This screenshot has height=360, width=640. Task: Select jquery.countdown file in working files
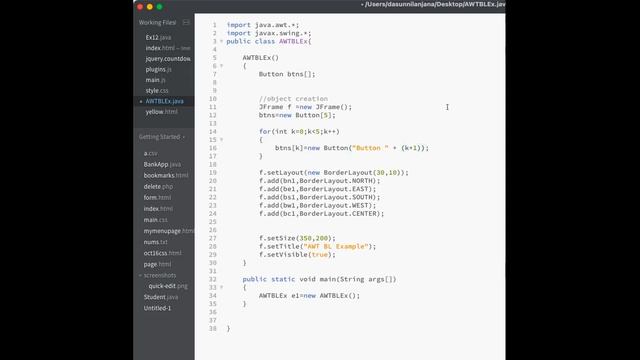(168, 58)
